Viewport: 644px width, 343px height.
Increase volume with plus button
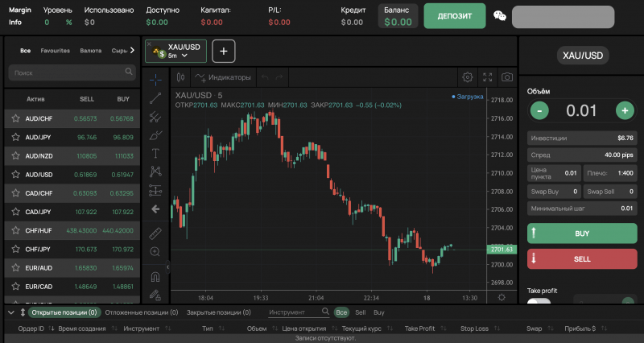pos(625,110)
